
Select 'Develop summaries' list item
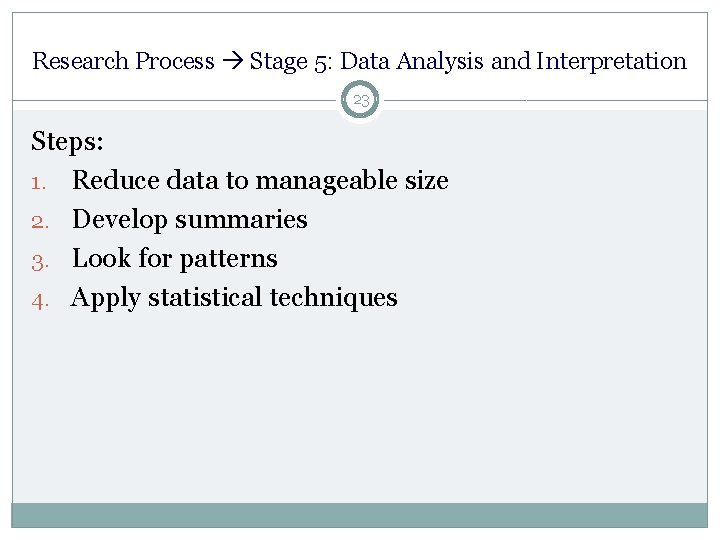point(190,219)
